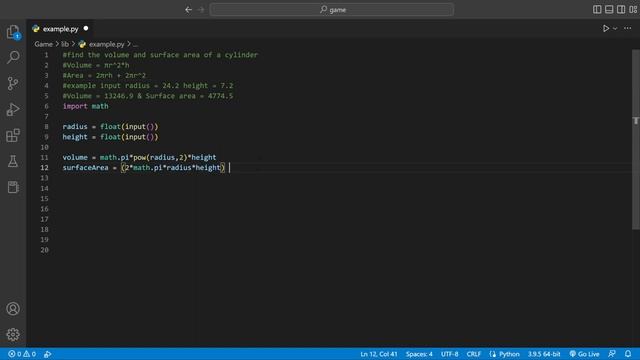Click the status bar debug launch icon
The height and width of the screenshot is (360, 640).
point(48,354)
